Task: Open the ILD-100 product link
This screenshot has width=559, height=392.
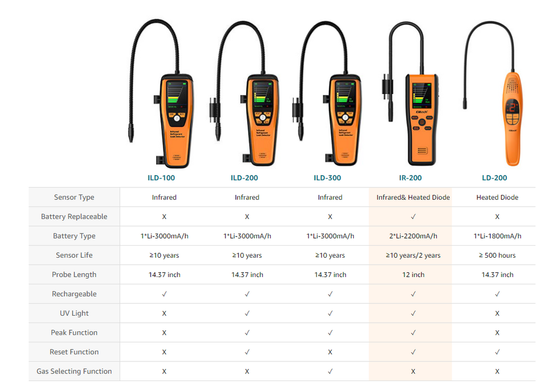Action: 161,177
